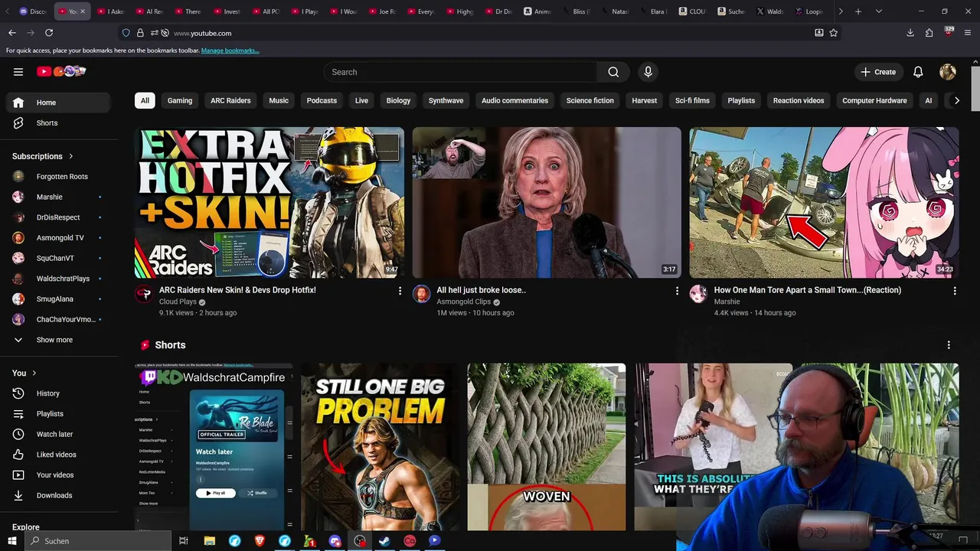Image resolution: width=980 pixels, height=551 pixels.
Task: Open the Still One Big Problem short
Action: (381, 447)
